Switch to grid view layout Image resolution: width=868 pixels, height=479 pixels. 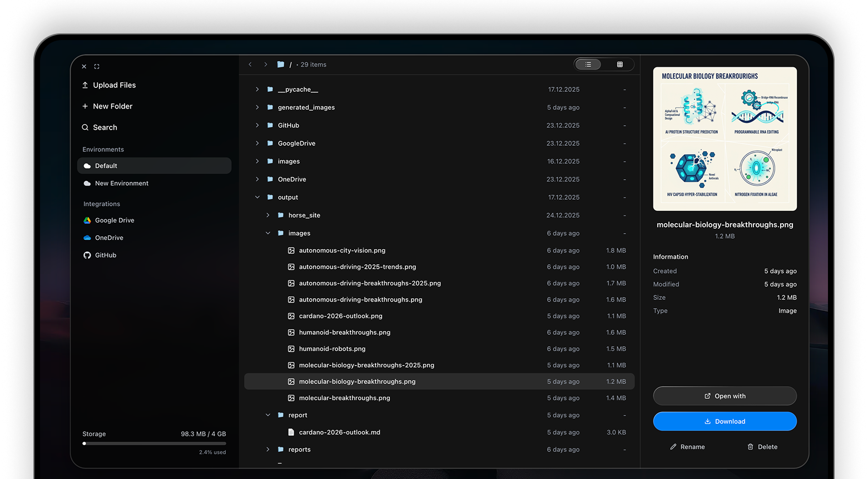619,65
